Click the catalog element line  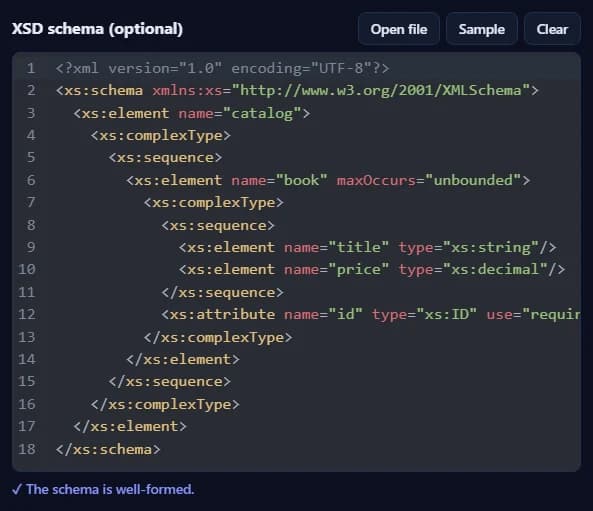192,113
